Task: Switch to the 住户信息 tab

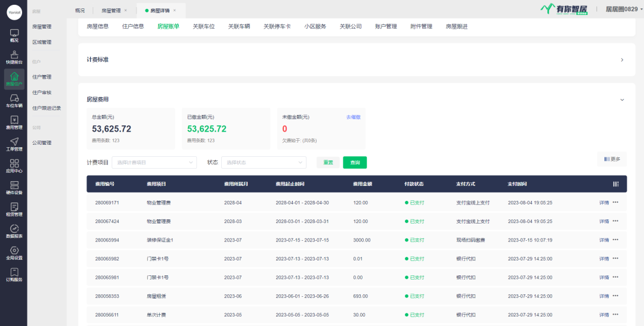Action: tap(133, 26)
